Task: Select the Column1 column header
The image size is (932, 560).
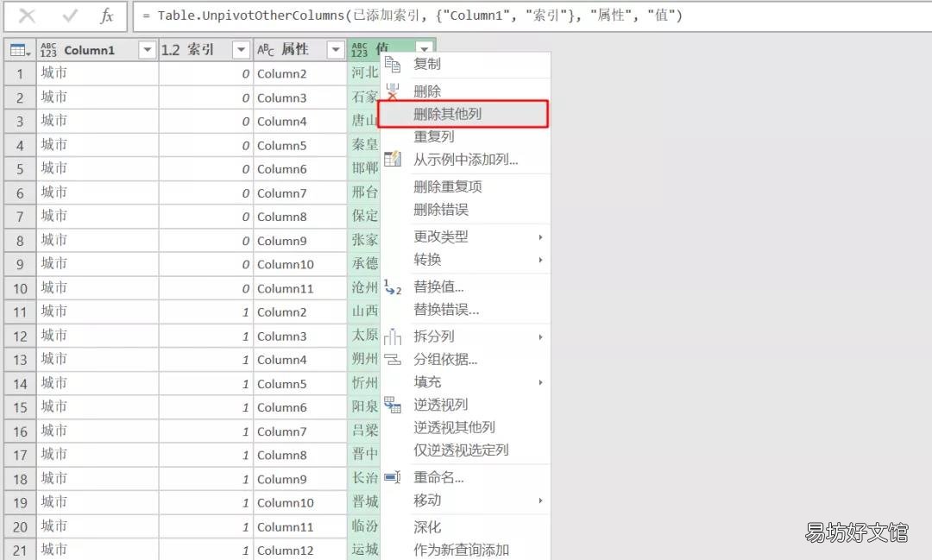Action: (x=98, y=50)
